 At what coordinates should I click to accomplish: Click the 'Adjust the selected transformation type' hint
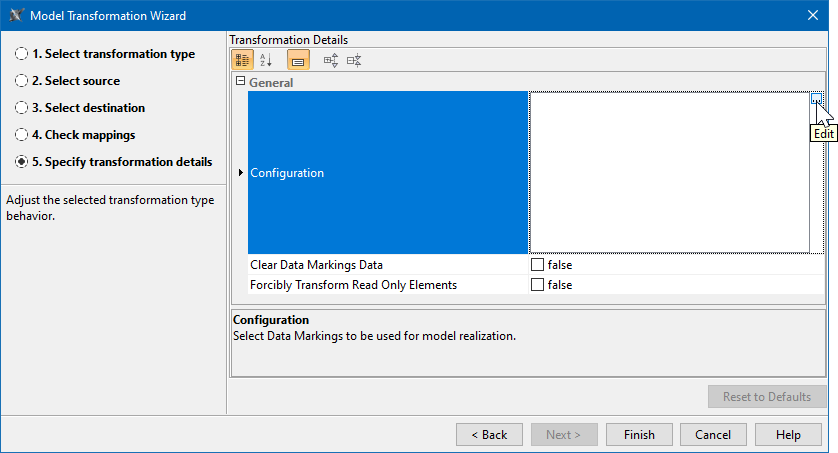(x=110, y=208)
